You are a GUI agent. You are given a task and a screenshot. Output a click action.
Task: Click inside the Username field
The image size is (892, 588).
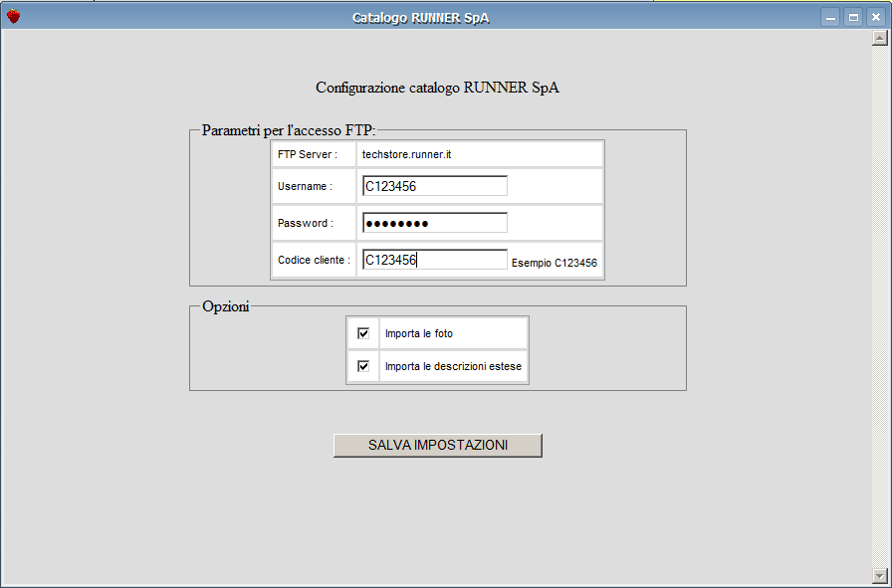tap(433, 185)
